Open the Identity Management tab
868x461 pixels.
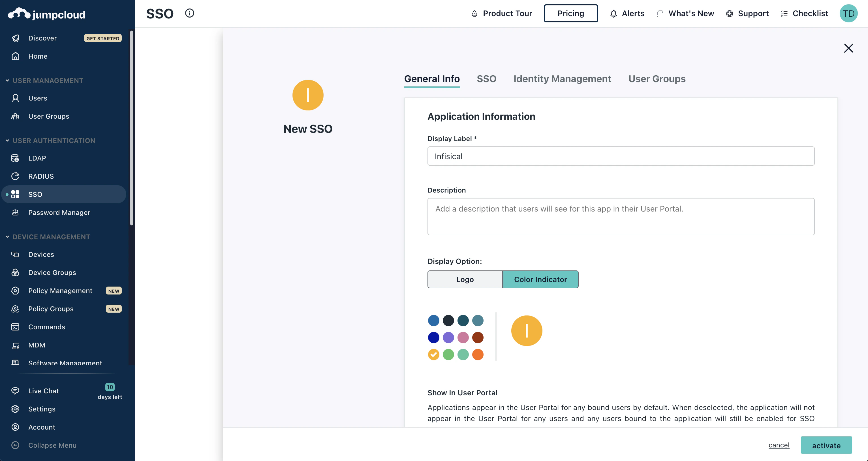pyautogui.click(x=562, y=79)
